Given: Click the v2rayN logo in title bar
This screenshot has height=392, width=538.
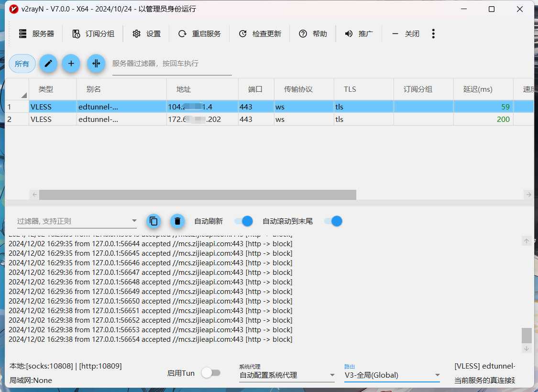Looking at the screenshot, I should [x=14, y=9].
